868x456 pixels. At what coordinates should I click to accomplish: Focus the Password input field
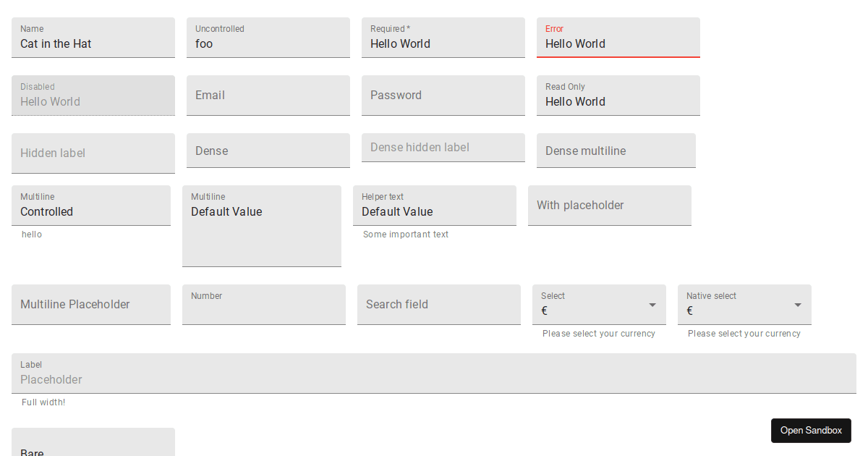(x=443, y=96)
